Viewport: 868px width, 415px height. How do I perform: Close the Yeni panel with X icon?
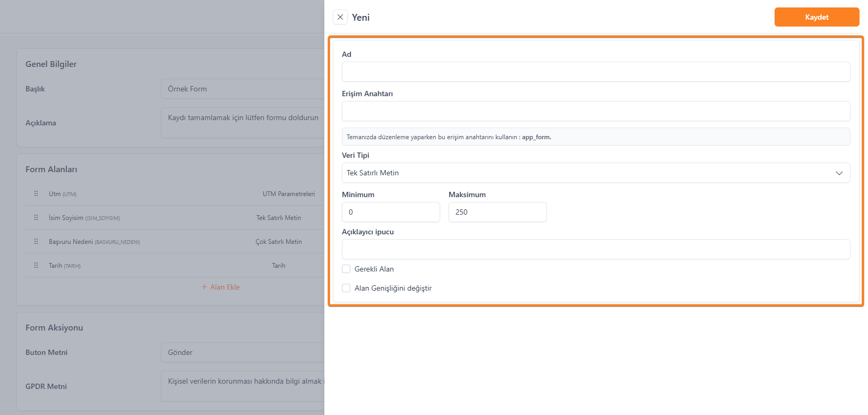tap(340, 17)
